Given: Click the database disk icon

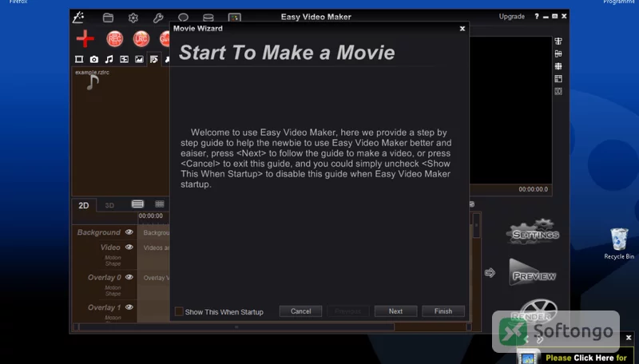Looking at the screenshot, I should pyautogui.click(x=208, y=18).
